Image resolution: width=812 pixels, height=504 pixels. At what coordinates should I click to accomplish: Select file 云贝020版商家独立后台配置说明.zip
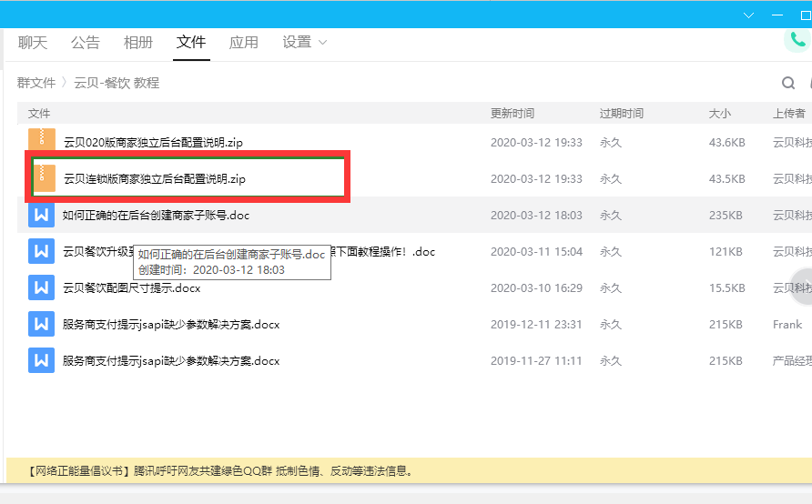coord(153,142)
